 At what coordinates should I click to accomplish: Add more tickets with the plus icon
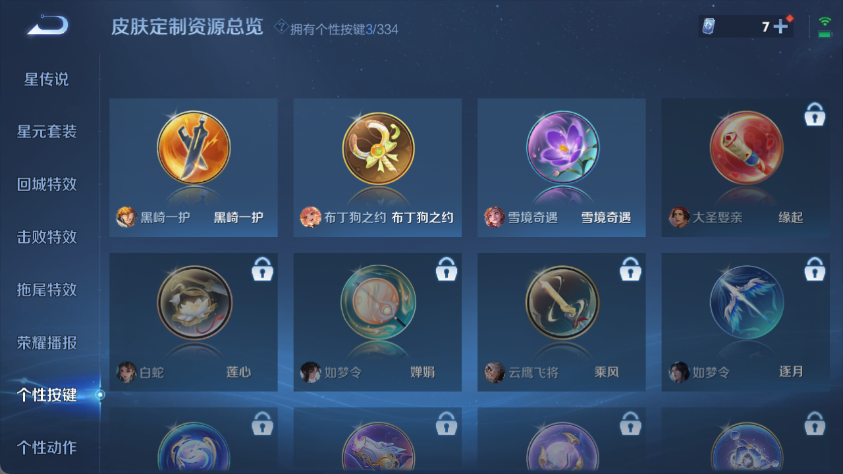[780, 26]
